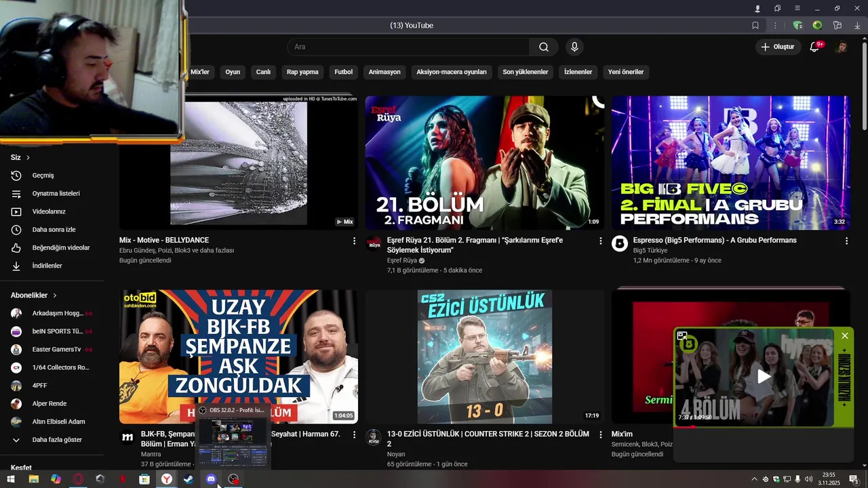
Task: Open the Eşref Rüya 21. Bölüm thumbnail
Action: pyautogui.click(x=484, y=163)
